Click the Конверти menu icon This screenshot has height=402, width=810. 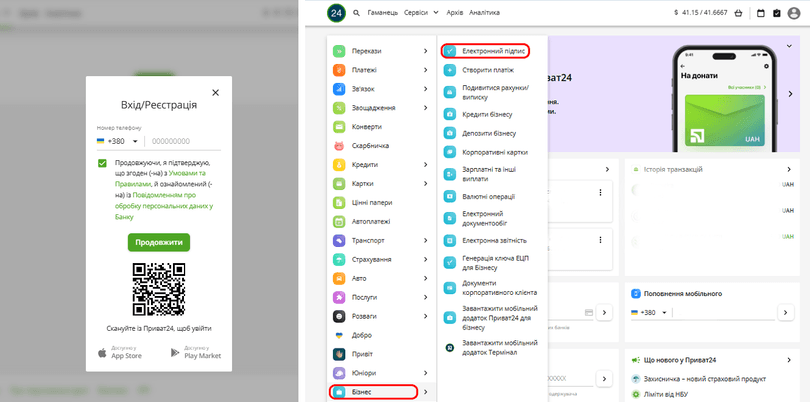click(x=339, y=127)
